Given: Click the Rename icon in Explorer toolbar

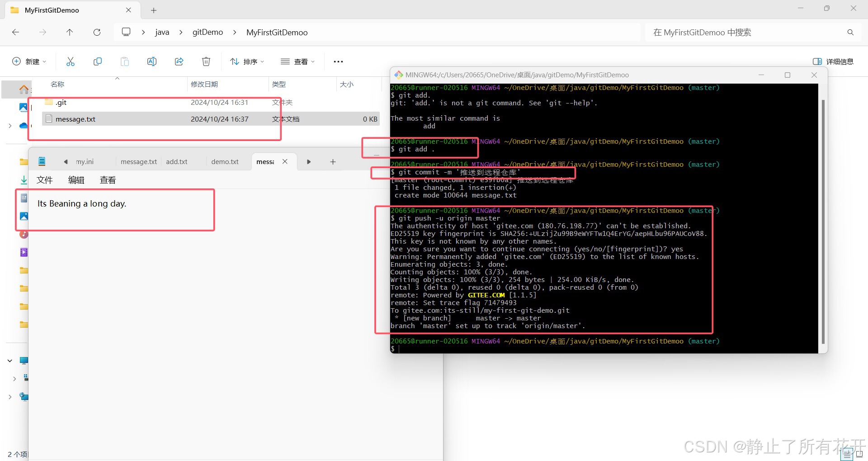Looking at the screenshot, I should (x=152, y=61).
